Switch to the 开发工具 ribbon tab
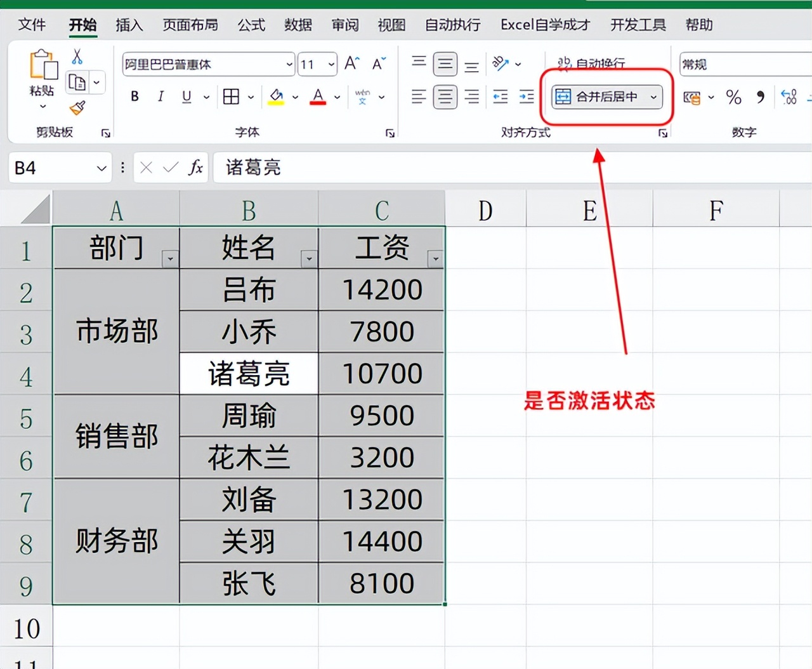Viewport: 812px width, 669px height. pyautogui.click(x=638, y=25)
